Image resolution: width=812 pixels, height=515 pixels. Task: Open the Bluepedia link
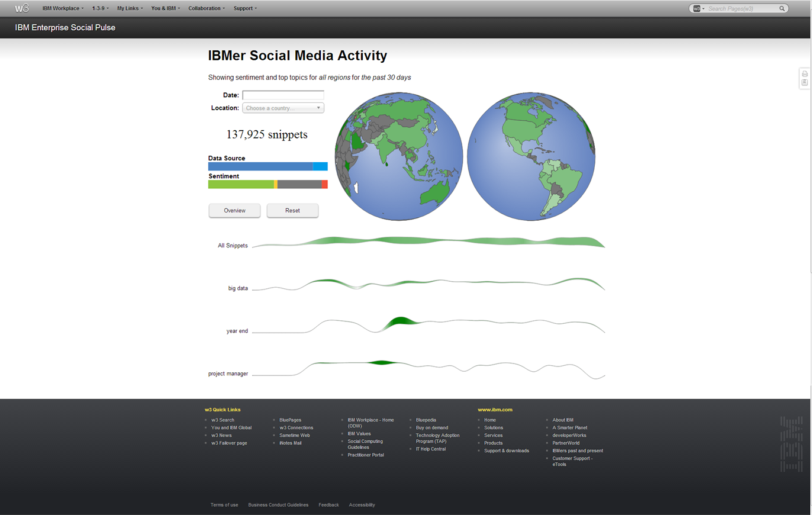[x=426, y=420]
